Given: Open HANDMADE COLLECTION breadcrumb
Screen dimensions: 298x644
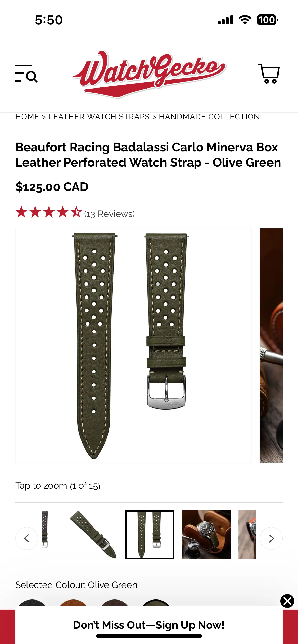Looking at the screenshot, I should (209, 117).
